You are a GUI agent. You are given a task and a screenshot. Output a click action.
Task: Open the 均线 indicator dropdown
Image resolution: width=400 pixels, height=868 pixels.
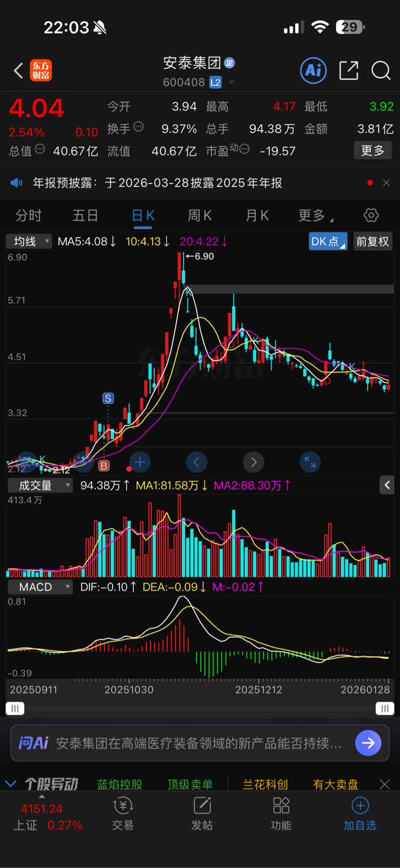(x=29, y=241)
